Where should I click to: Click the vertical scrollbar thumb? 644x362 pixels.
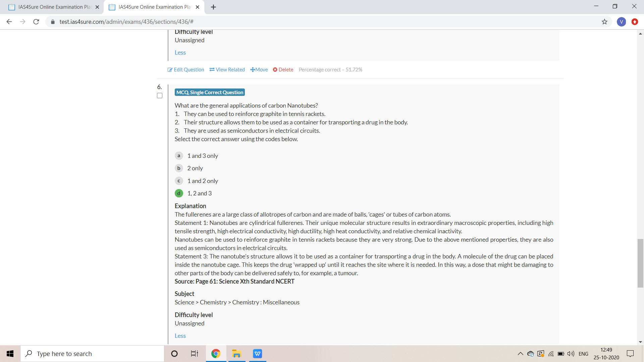point(640,263)
